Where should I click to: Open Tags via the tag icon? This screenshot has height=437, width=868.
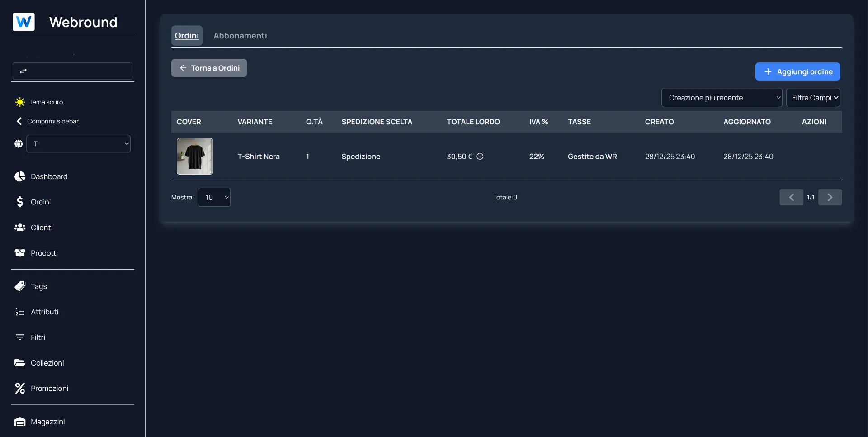(x=20, y=286)
